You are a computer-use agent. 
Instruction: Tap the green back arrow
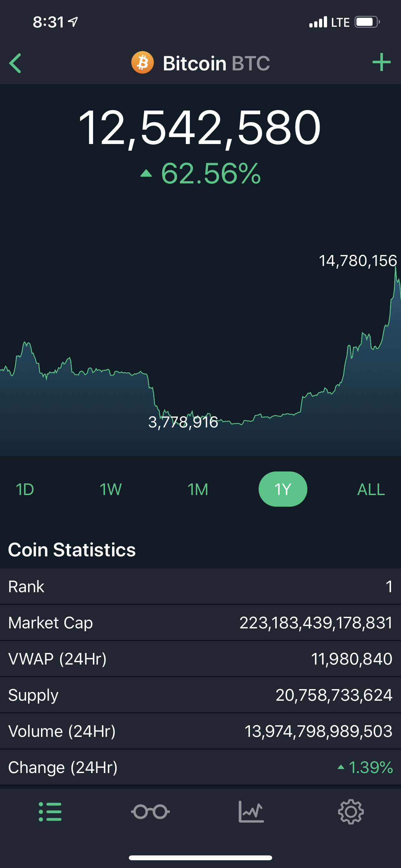[x=15, y=63]
